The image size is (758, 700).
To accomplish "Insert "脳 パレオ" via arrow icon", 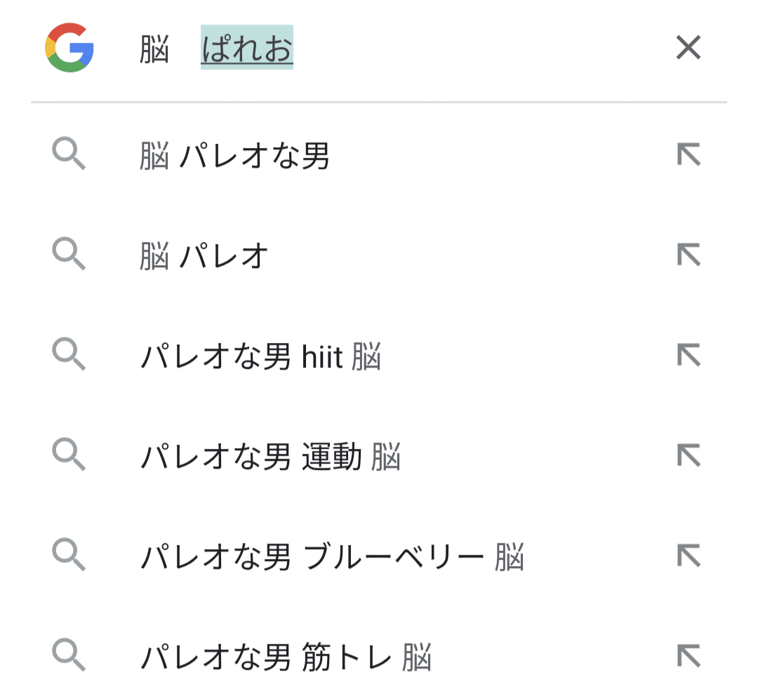I will pyautogui.click(x=689, y=255).
